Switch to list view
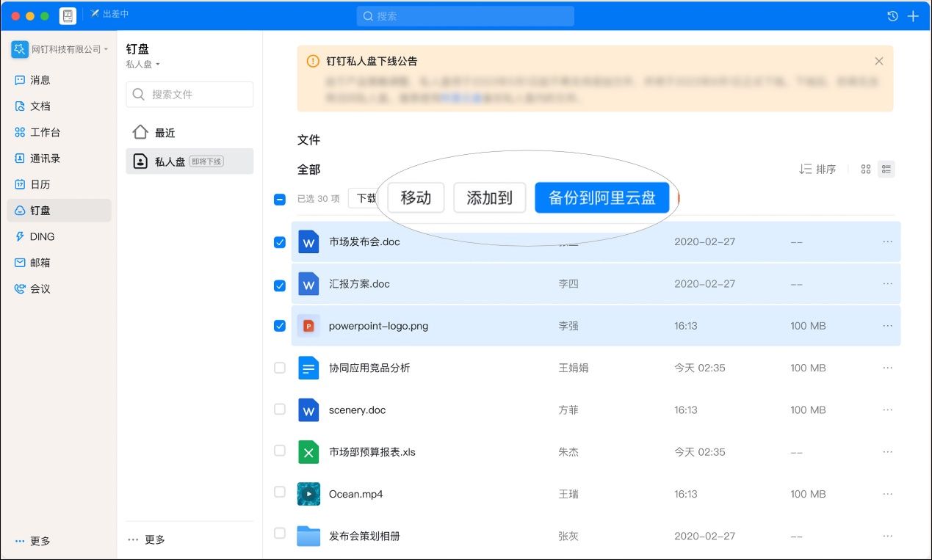The height and width of the screenshot is (560, 932). click(886, 169)
